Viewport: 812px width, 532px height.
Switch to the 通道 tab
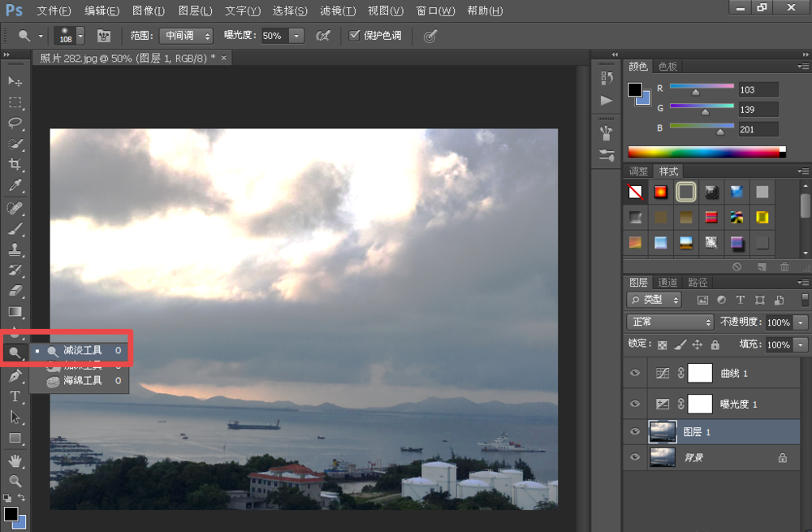tap(667, 283)
